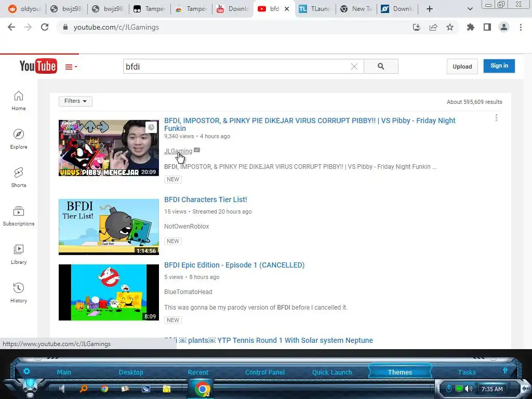Select Desktop in the dock menu
The height and width of the screenshot is (399, 532).
click(131, 372)
